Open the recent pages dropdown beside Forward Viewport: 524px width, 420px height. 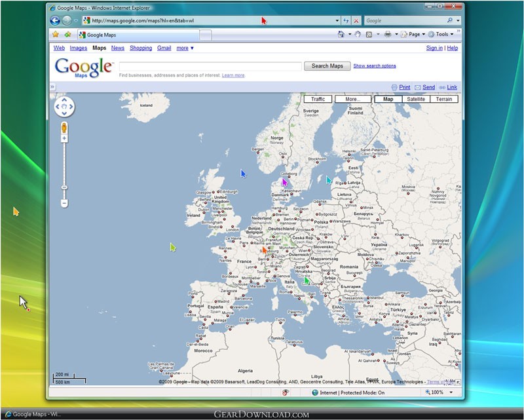pyautogui.click(x=76, y=21)
